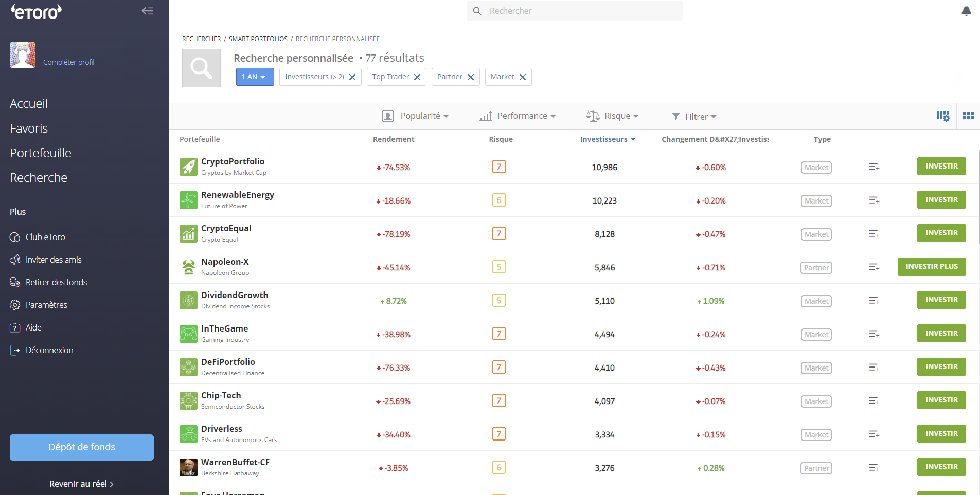Viewport: 980px width, 495px height.
Task: Add CryptoPortfolio to watchlist
Action: (x=874, y=167)
